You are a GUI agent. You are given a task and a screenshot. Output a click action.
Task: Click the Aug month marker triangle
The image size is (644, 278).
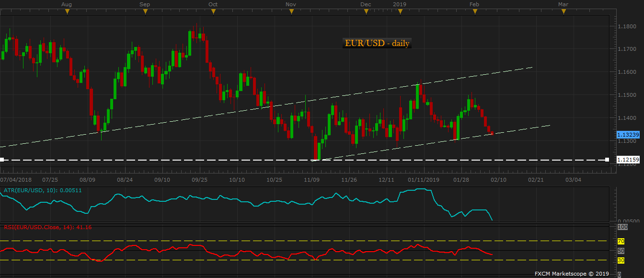point(67,12)
